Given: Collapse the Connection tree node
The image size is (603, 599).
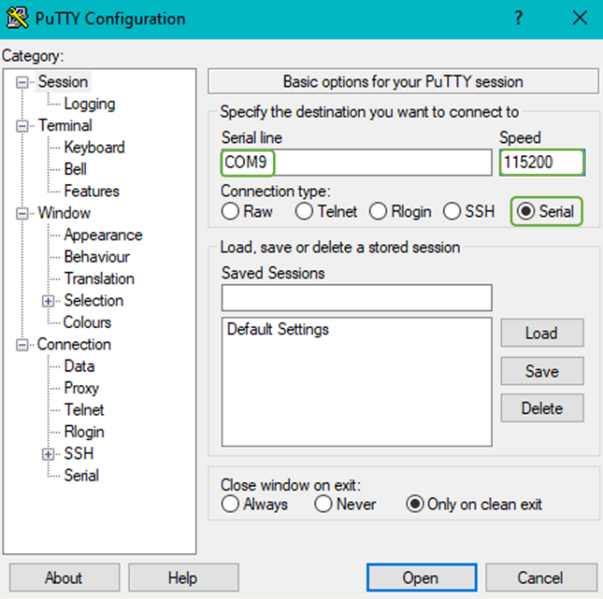Looking at the screenshot, I should [x=22, y=345].
